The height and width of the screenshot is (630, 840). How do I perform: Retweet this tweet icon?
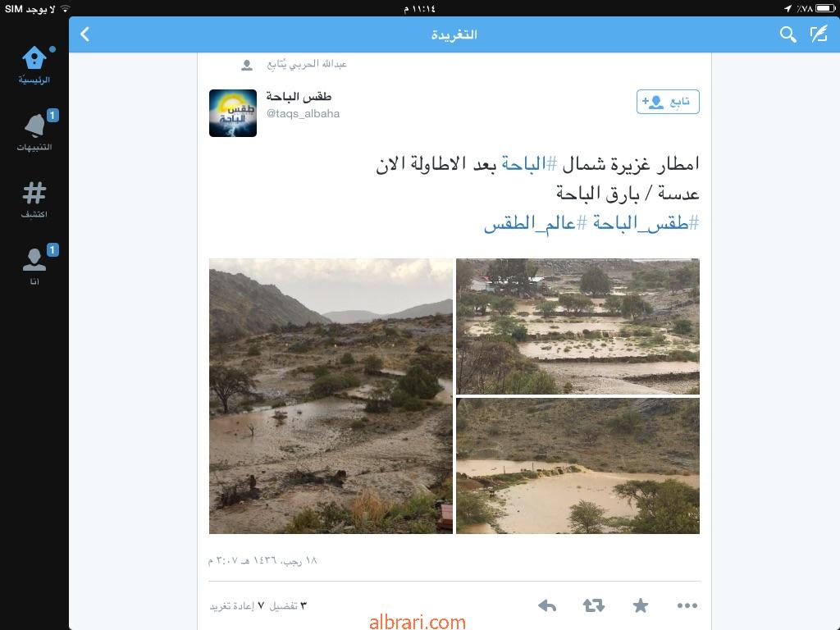[x=594, y=606]
